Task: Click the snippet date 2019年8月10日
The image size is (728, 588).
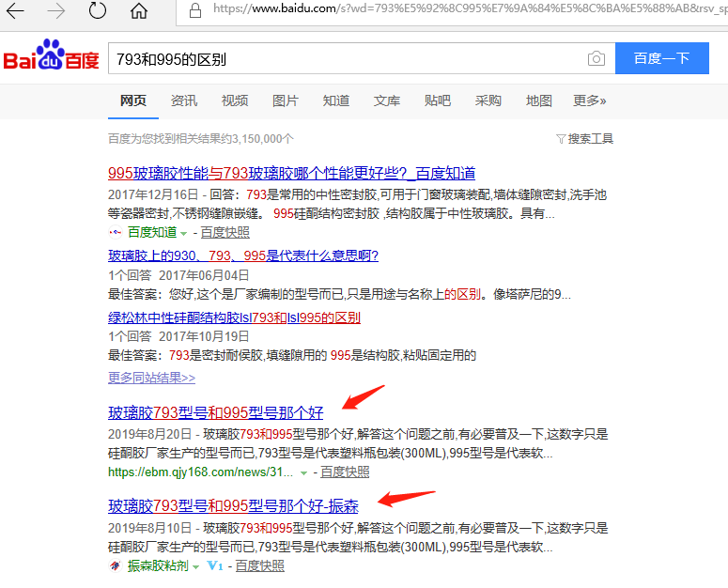Action: pos(150,528)
